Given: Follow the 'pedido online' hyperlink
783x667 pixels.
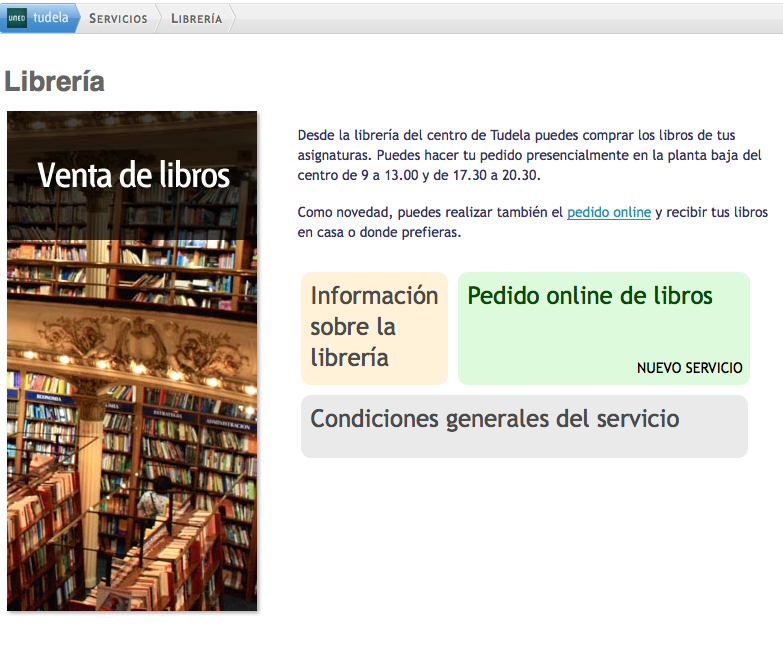Looking at the screenshot, I should [609, 212].
